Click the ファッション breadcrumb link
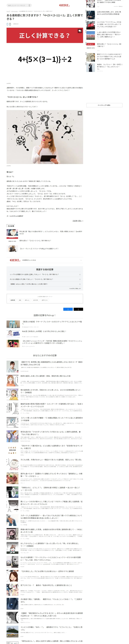The image size is (129, 644). (x=15, y=11)
